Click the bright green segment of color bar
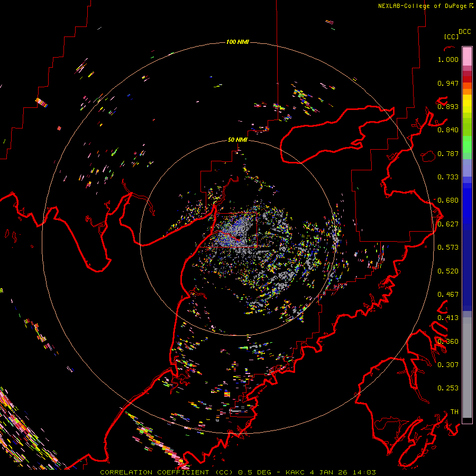 [467, 144]
